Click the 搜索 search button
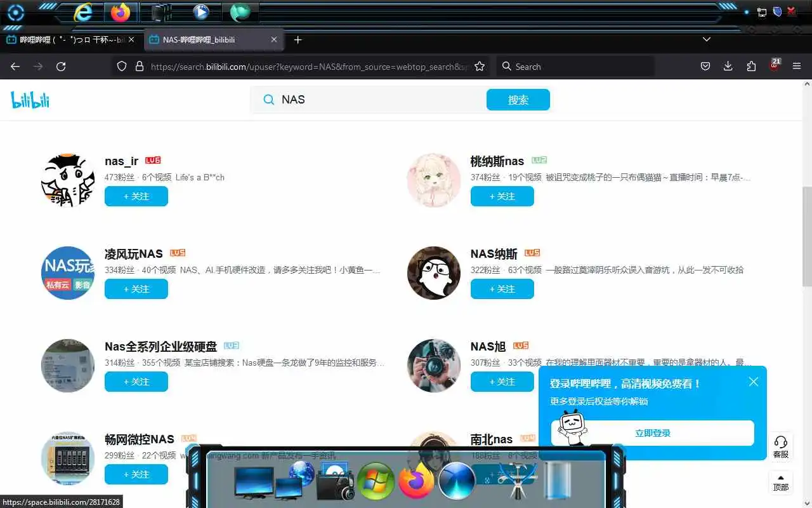Image resolution: width=812 pixels, height=508 pixels. click(518, 100)
